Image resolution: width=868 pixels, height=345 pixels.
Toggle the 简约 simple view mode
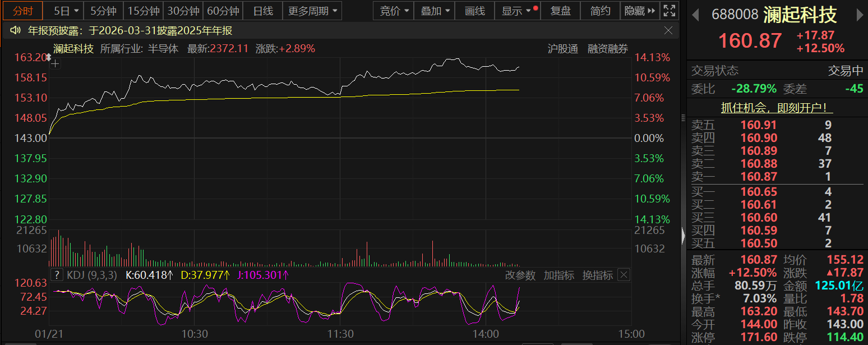click(x=601, y=11)
